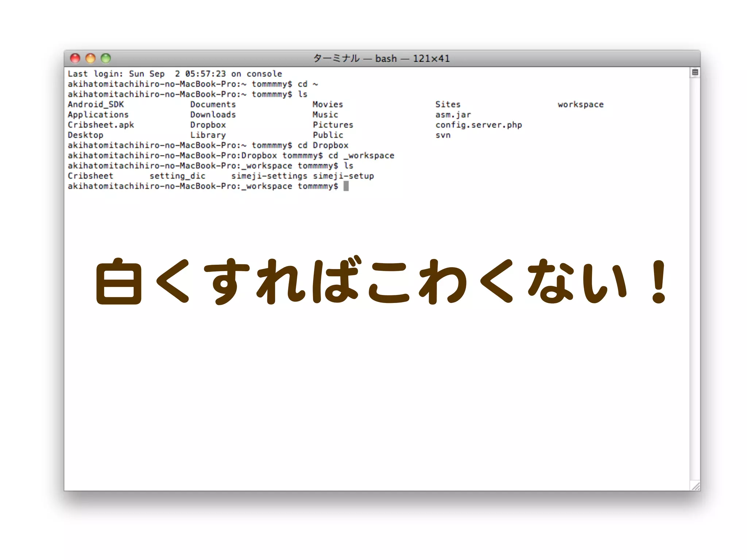Click the gray block cursor at prompt
The image size is (747, 560).
tap(346, 186)
